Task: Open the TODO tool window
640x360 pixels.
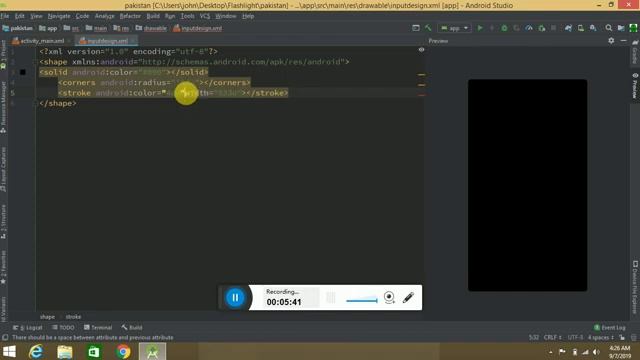Action: tap(63, 327)
